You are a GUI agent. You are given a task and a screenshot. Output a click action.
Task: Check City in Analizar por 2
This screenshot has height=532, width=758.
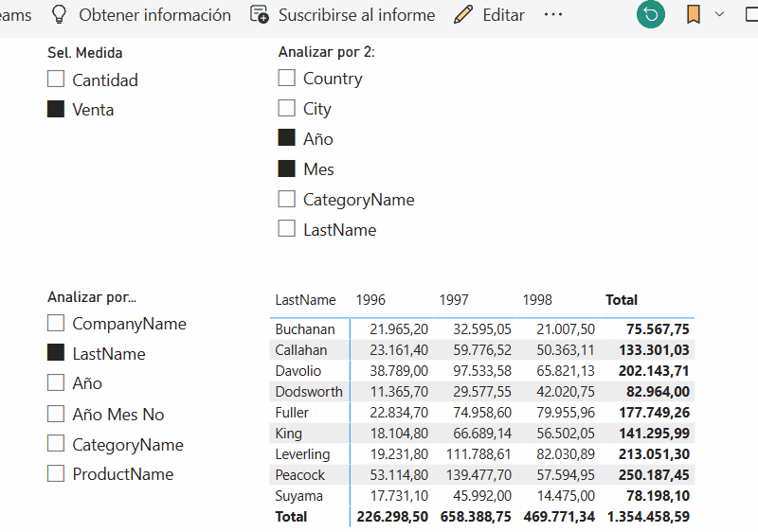[287, 108]
